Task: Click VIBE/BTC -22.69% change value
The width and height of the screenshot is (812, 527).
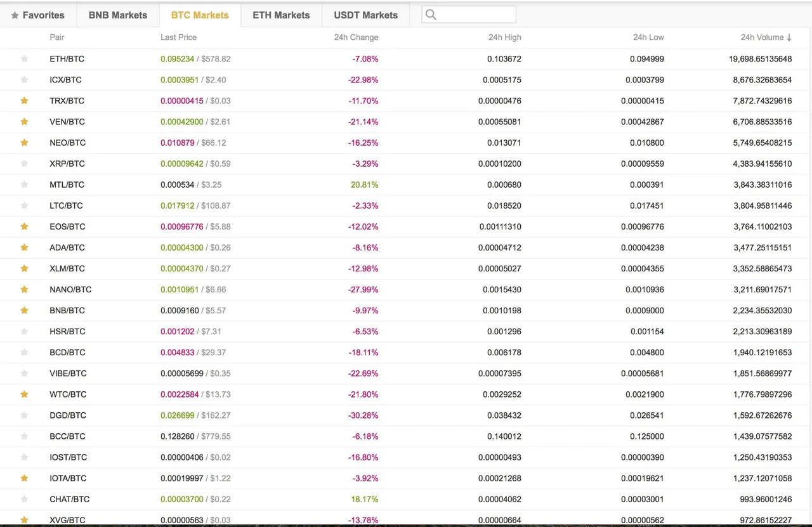Action: tap(363, 373)
